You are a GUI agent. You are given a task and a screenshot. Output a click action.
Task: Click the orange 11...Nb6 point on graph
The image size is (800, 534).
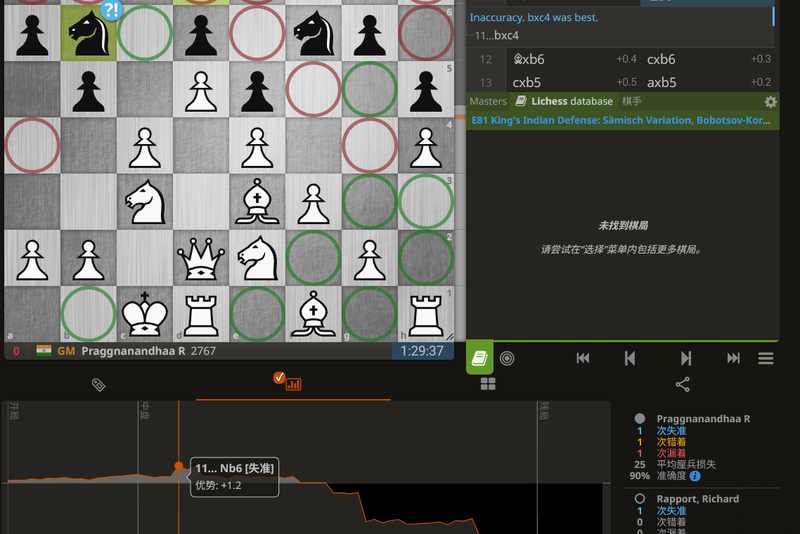coord(179,466)
